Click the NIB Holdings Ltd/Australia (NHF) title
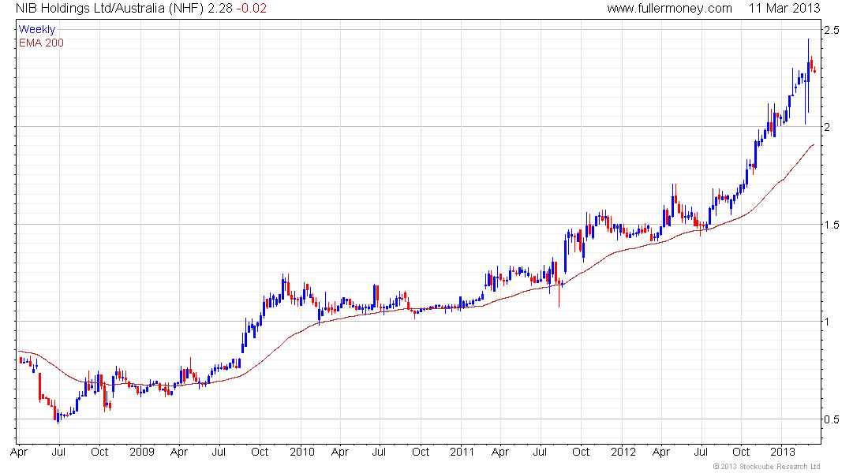 click(109, 9)
